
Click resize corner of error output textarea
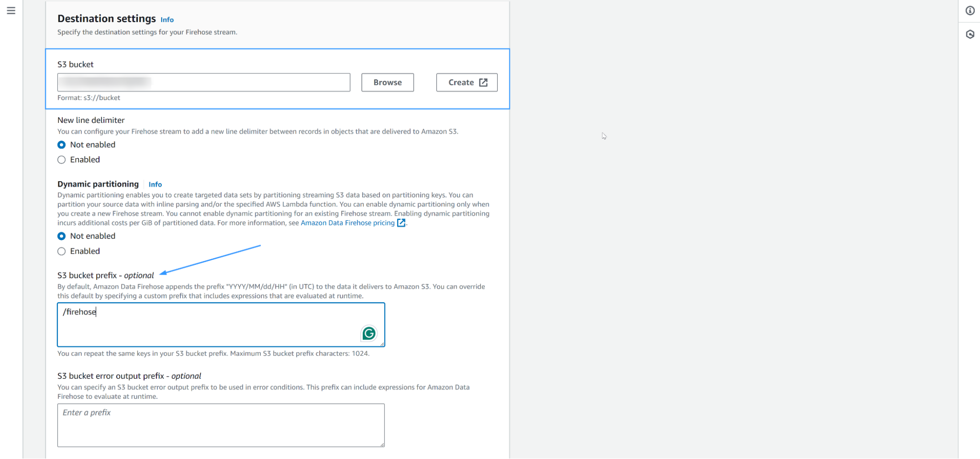(382, 444)
